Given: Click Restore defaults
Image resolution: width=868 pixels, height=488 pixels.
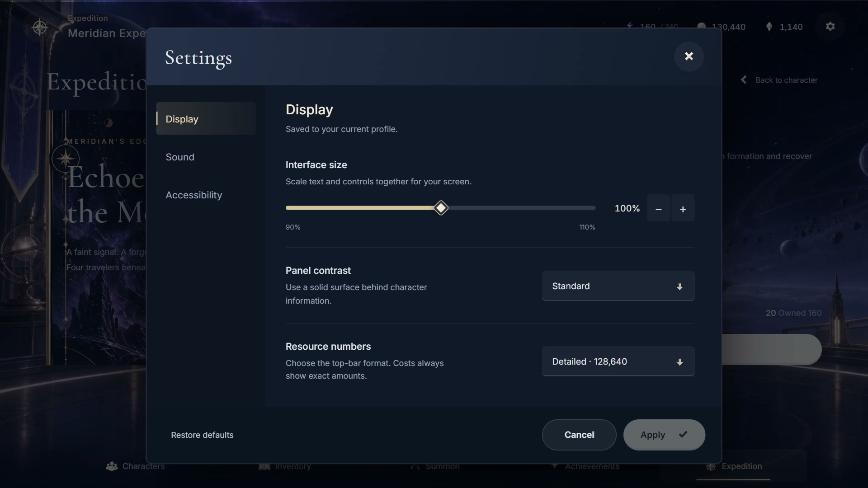Looking at the screenshot, I should point(202,435).
